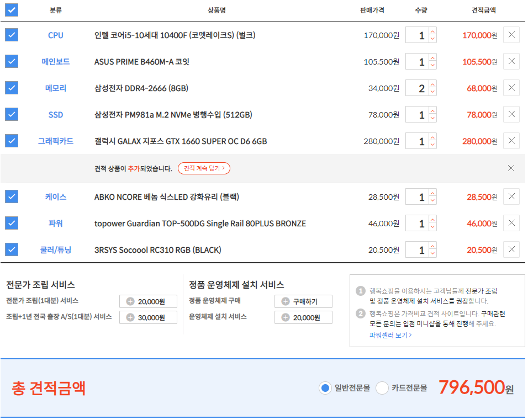Uncheck the 쿨러/튜닝 row checkbox
Viewport: 528px width, 420px height.
click(12, 249)
